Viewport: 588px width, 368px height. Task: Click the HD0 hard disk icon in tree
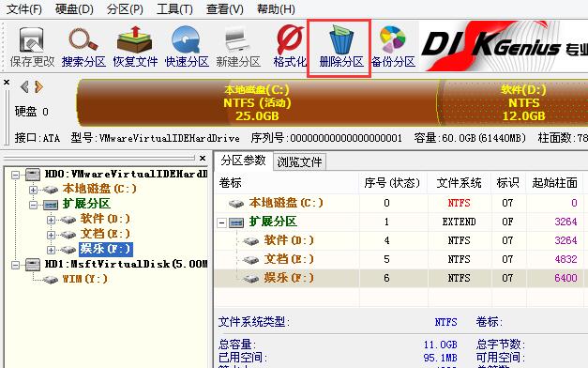coord(33,174)
